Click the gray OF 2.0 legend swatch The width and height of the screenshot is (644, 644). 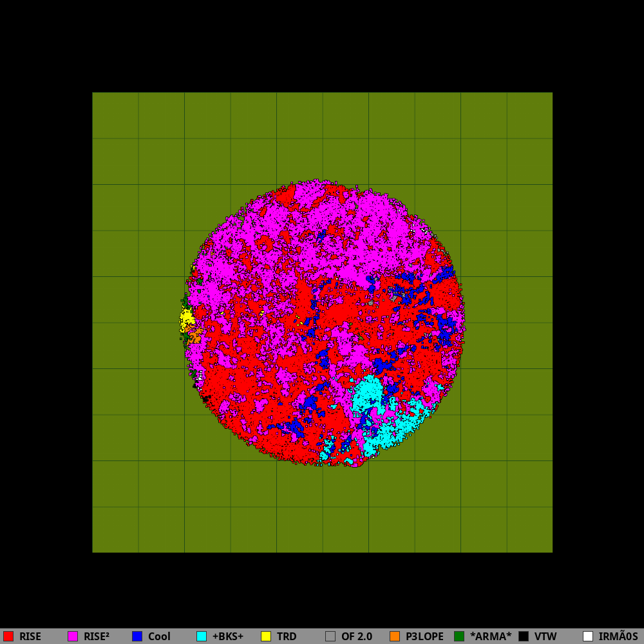pos(330,636)
